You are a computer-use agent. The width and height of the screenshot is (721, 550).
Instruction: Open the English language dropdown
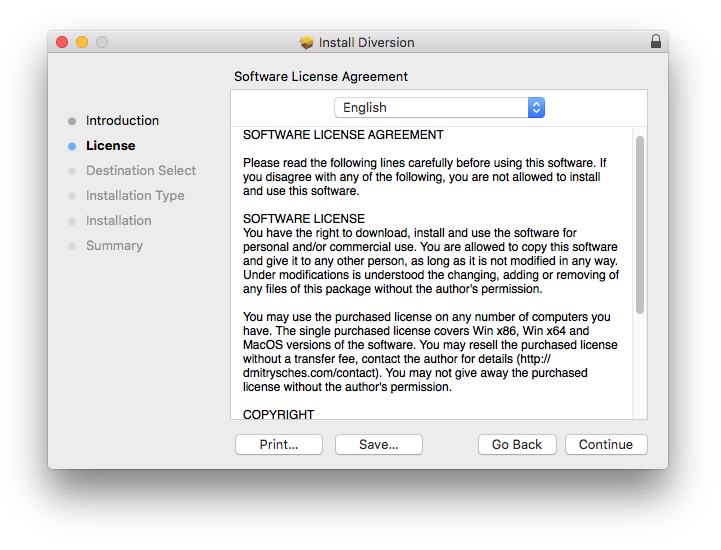pos(439,108)
